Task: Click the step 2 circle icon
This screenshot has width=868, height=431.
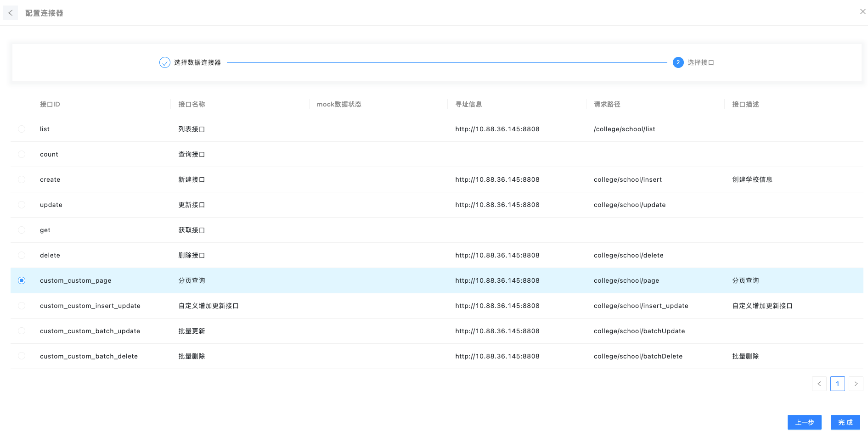Action: 678,62
